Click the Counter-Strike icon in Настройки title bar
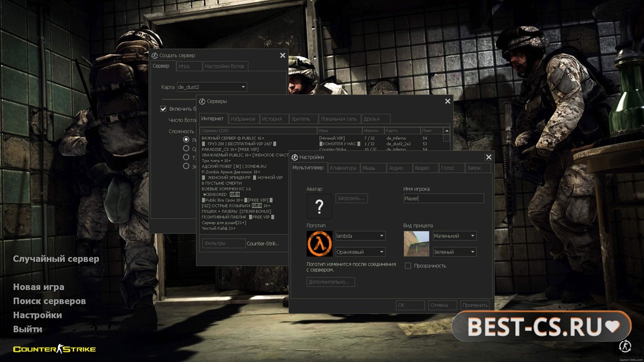Image resolution: width=644 pixels, height=362 pixels. click(x=294, y=157)
